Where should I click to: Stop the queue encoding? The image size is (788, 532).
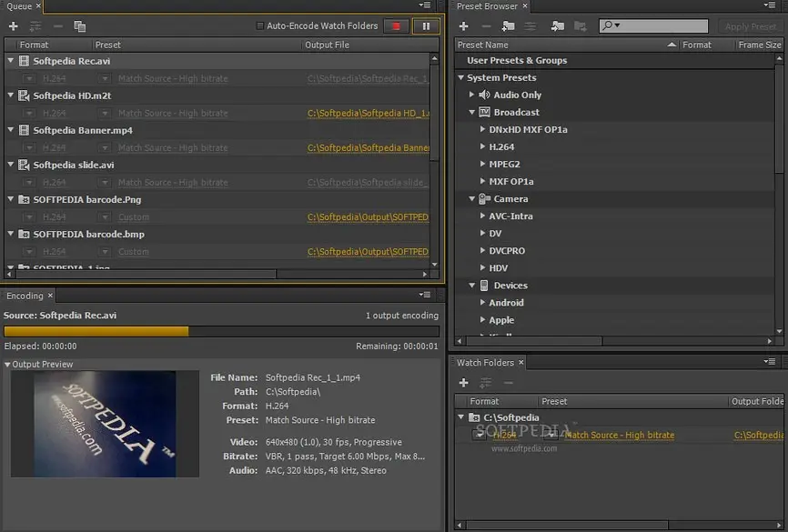[x=396, y=26]
